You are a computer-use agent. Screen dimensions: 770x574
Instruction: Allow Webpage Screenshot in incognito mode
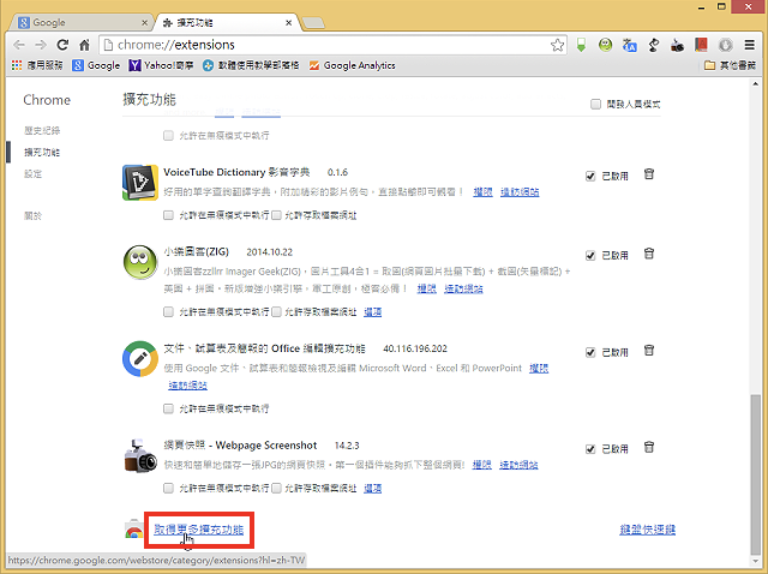click(x=168, y=488)
